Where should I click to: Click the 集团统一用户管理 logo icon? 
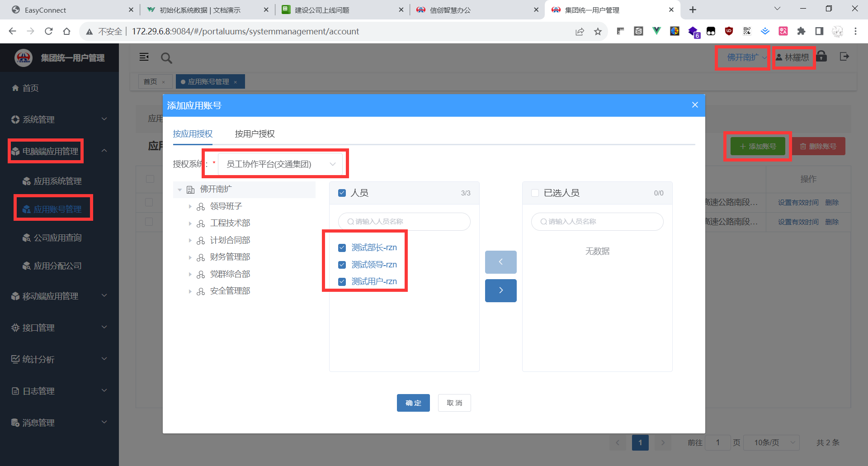click(24, 58)
